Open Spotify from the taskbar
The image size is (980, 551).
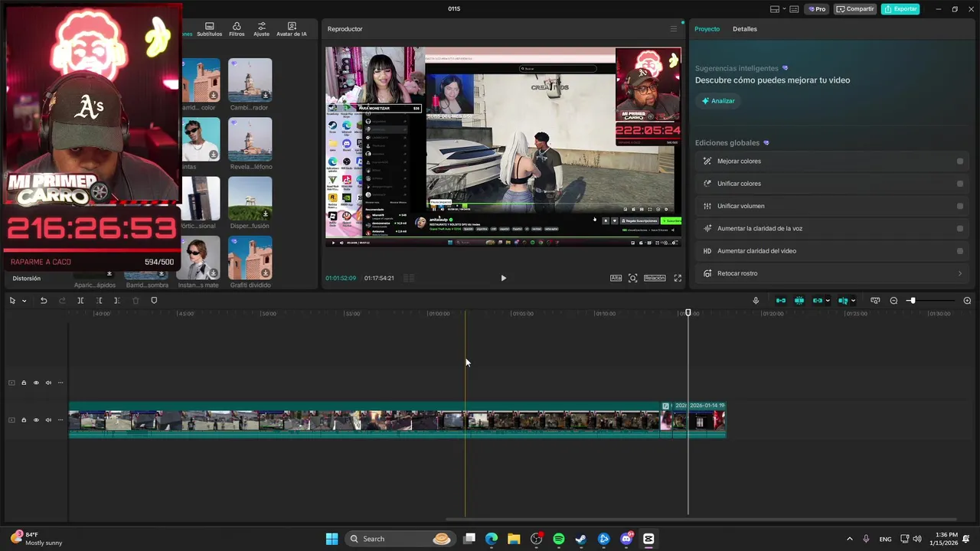click(559, 539)
